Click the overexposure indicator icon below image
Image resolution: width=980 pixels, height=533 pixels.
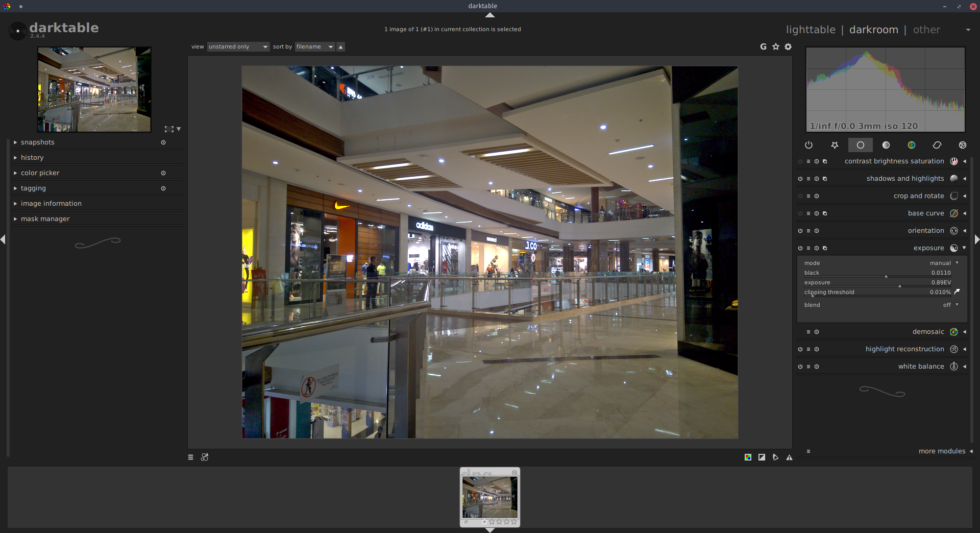pos(762,457)
